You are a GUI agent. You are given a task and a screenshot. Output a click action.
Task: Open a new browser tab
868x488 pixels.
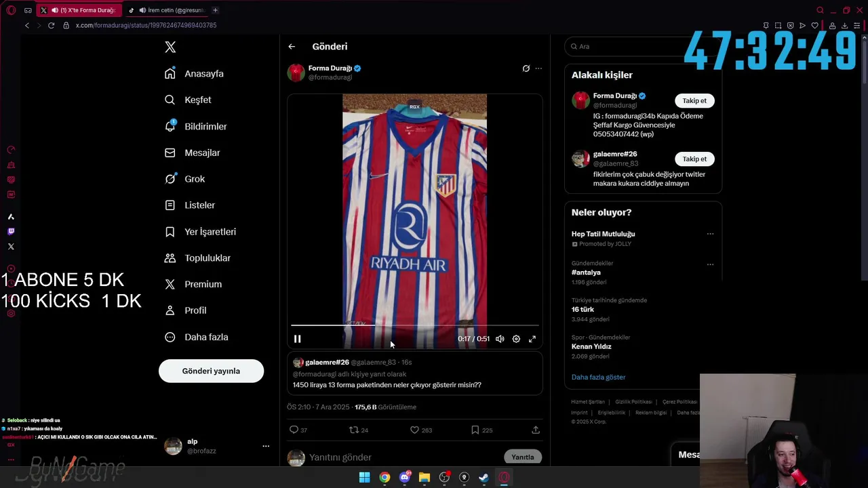click(x=215, y=10)
